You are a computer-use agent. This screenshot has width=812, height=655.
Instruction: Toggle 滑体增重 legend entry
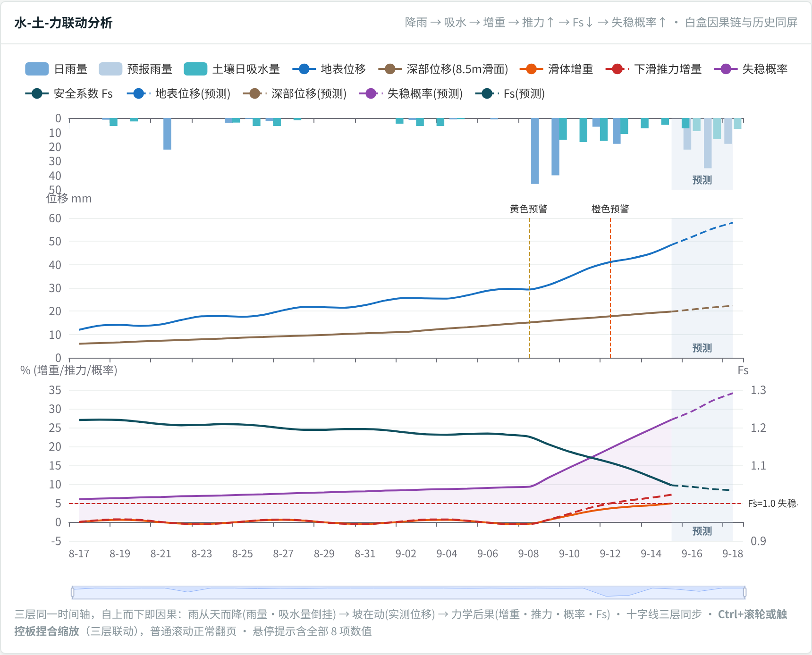pos(556,69)
